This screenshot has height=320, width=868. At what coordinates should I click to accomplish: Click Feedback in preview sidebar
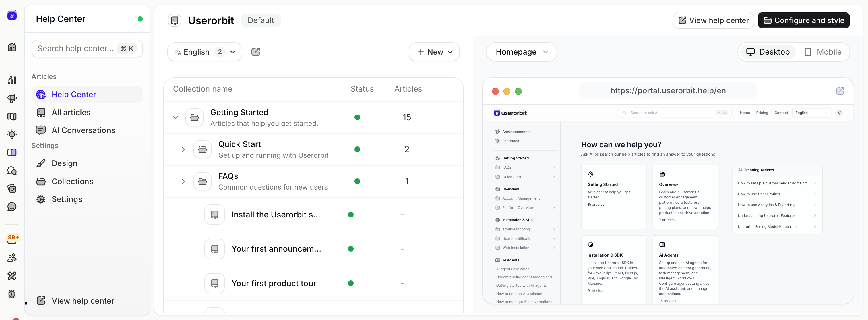(x=507, y=141)
